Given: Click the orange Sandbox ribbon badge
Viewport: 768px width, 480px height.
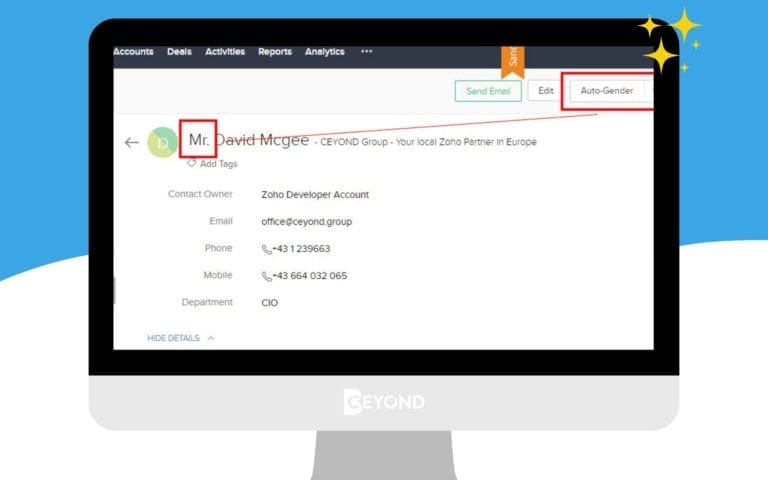Looking at the screenshot, I should coord(513,62).
